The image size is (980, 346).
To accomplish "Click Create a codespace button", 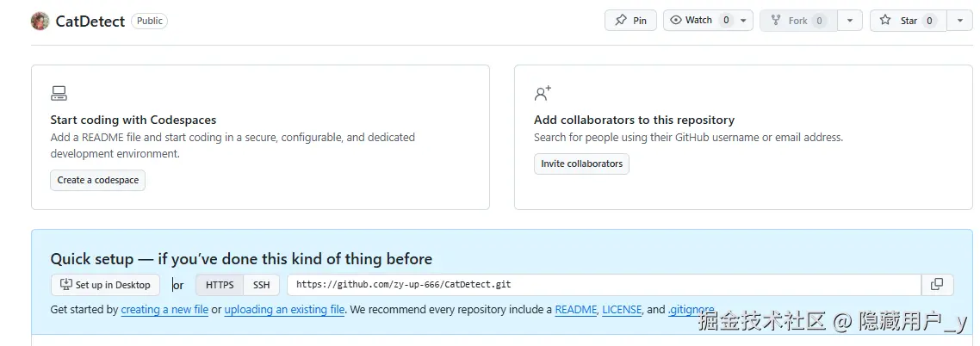I will pos(97,180).
